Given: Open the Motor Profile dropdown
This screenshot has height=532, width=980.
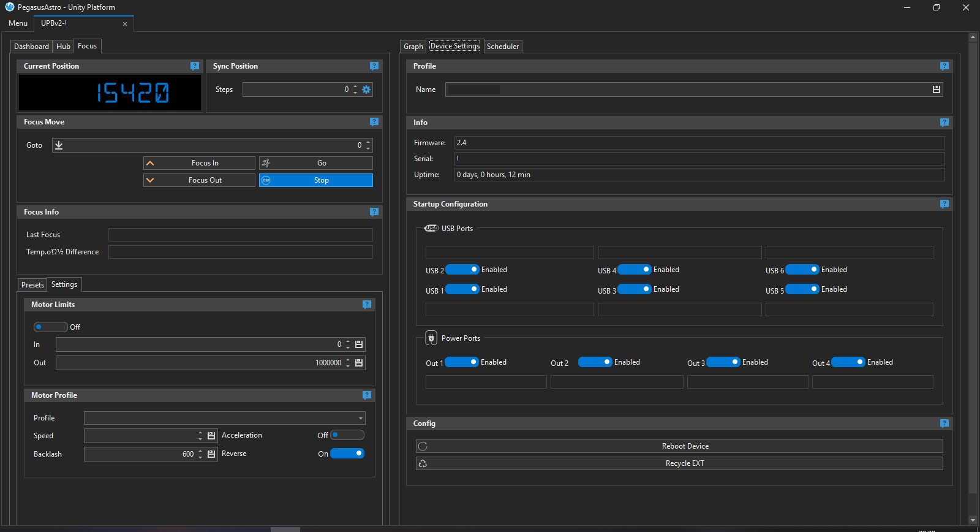Looking at the screenshot, I should pyautogui.click(x=224, y=418).
